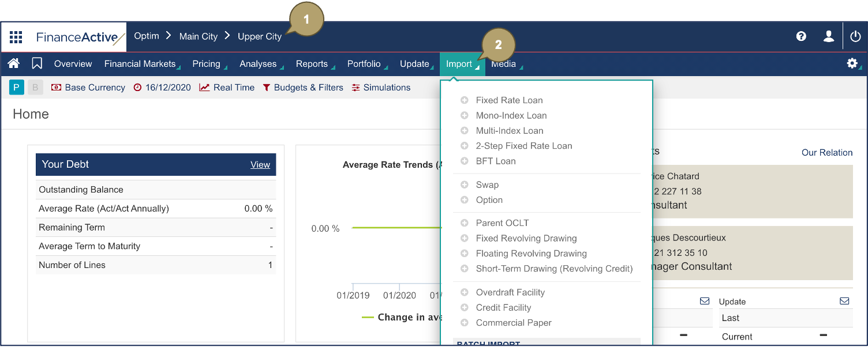Choose Swap in the Import menu
The width and height of the screenshot is (868, 347).
point(487,185)
